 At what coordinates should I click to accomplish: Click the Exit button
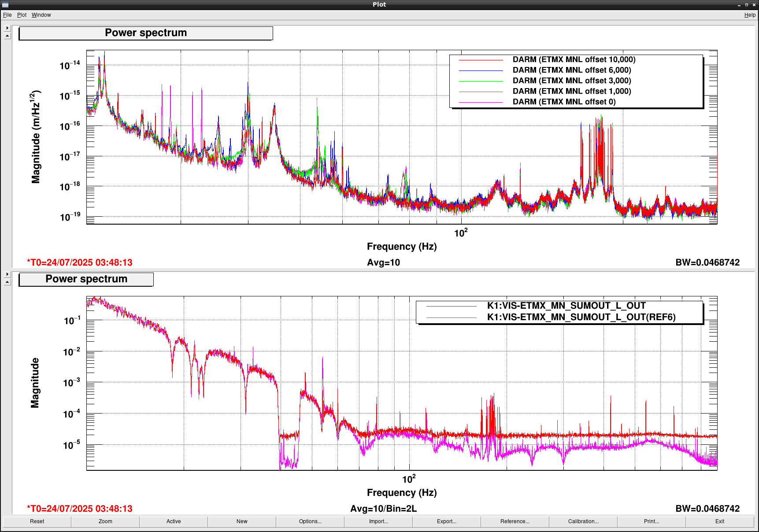[720, 521]
